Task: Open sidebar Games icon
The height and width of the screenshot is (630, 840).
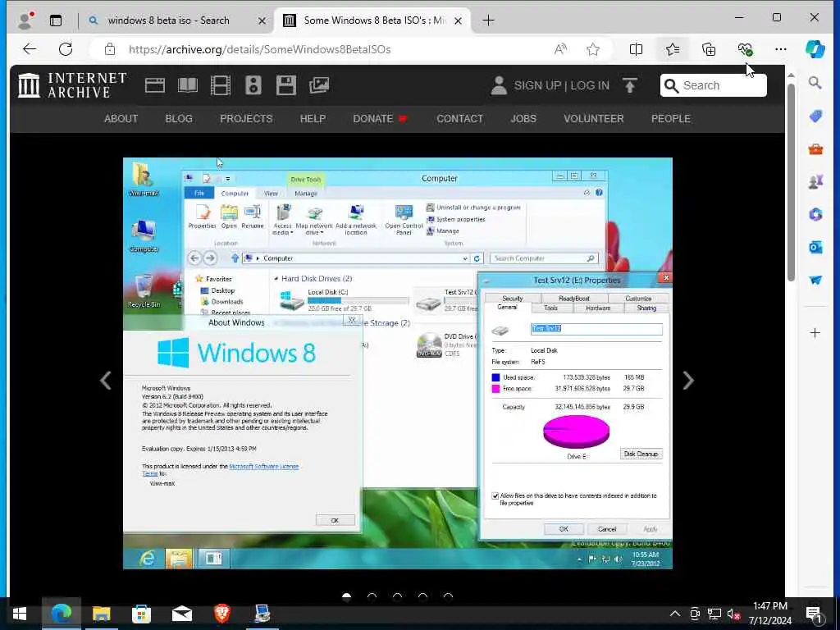Action: pos(815,182)
